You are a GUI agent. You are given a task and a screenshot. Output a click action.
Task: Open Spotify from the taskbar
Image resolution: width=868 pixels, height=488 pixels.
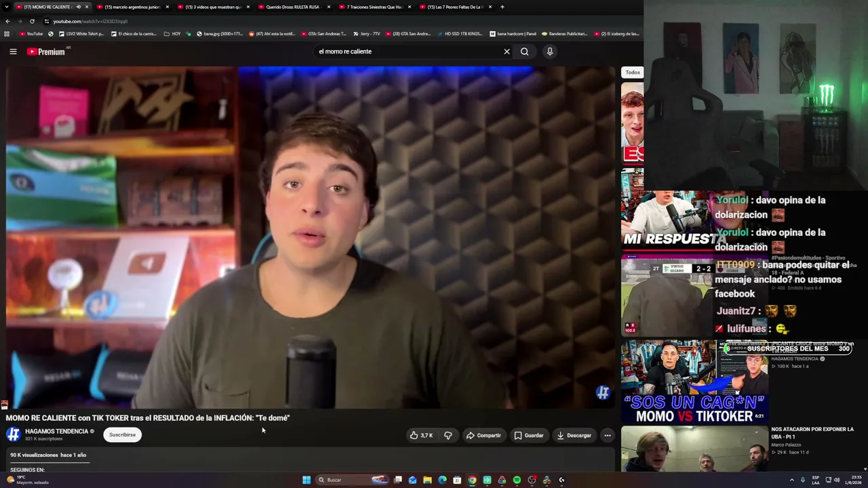(517, 480)
